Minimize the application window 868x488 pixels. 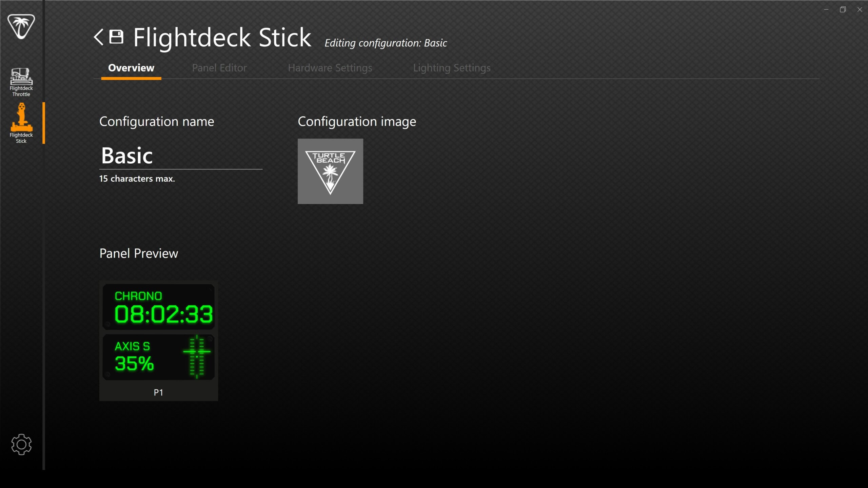click(x=826, y=9)
